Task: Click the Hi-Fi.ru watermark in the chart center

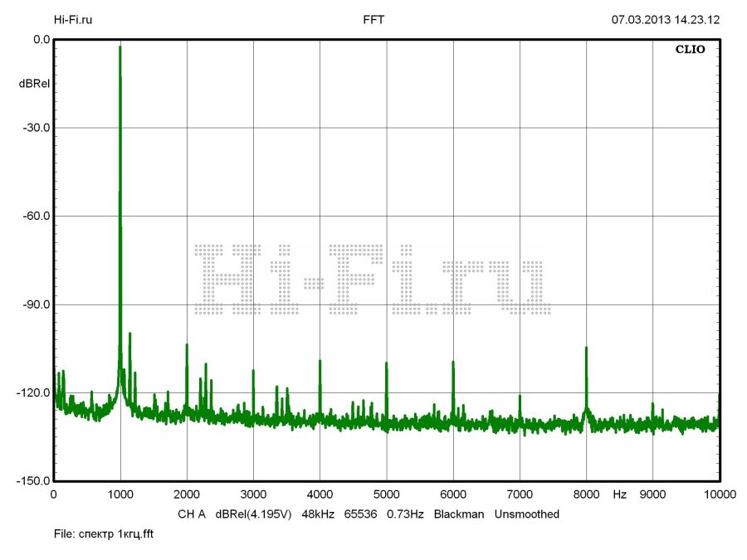Action: click(372, 280)
